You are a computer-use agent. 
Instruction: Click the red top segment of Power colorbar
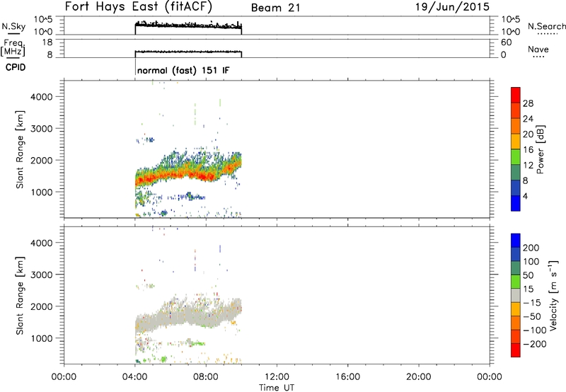click(516, 95)
